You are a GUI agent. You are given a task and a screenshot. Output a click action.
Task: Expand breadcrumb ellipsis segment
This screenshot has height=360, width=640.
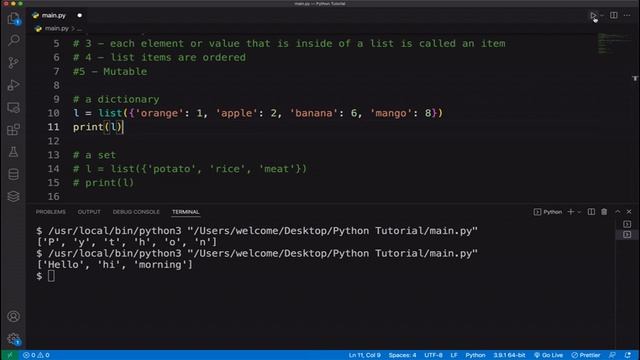(x=79, y=29)
